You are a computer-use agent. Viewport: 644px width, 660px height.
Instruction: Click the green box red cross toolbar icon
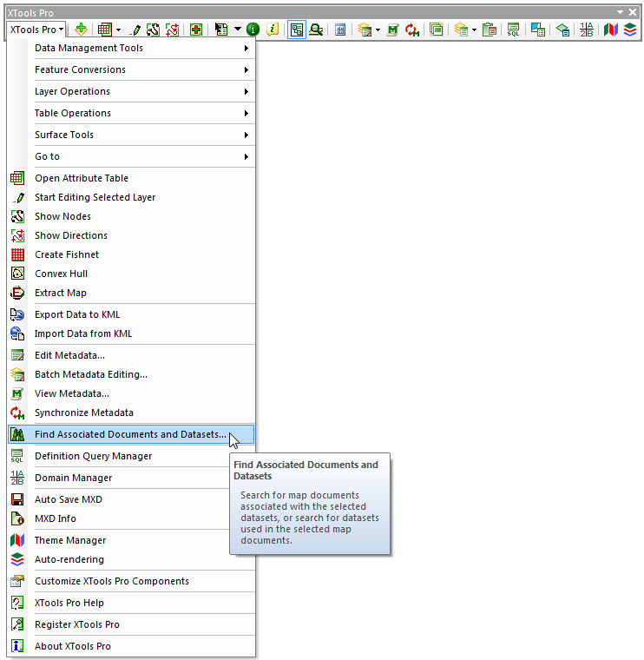196,30
